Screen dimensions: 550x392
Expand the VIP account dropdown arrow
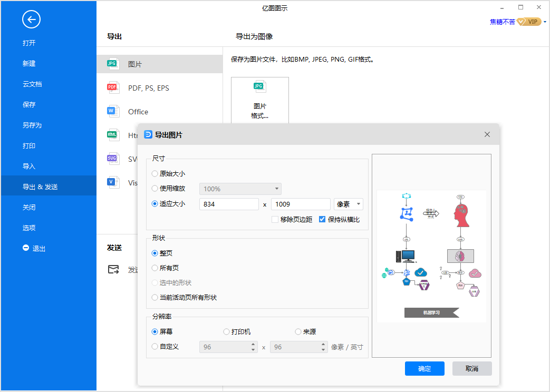[x=545, y=22]
